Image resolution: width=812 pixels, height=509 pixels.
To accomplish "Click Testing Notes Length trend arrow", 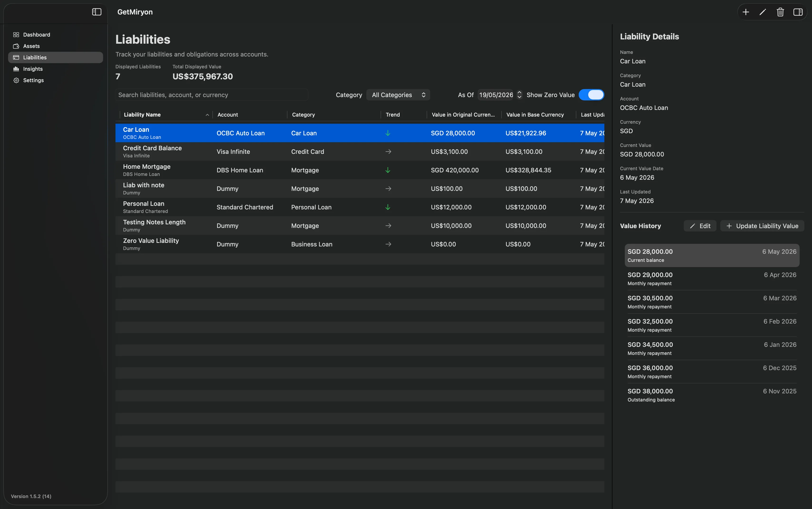I will click(x=388, y=226).
